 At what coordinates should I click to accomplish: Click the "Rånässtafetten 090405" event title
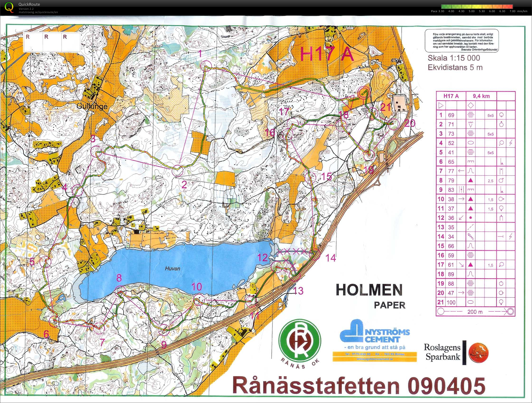pyautogui.click(x=359, y=385)
